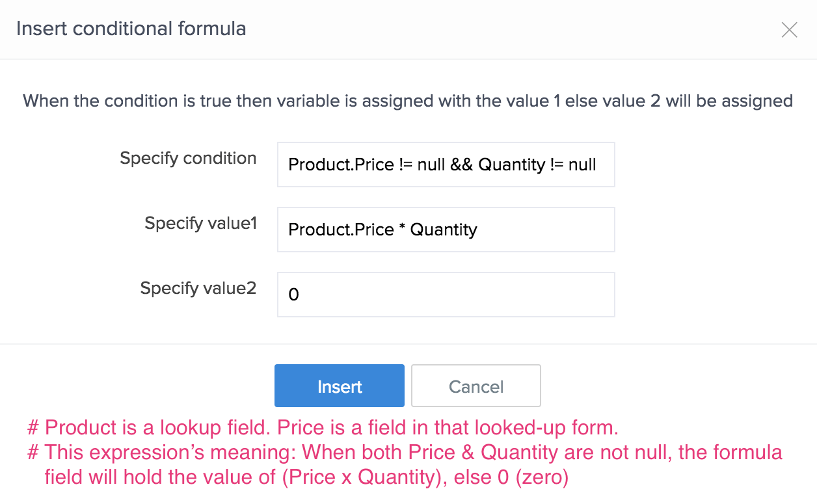Click the 'Specify value1' label

(x=200, y=224)
